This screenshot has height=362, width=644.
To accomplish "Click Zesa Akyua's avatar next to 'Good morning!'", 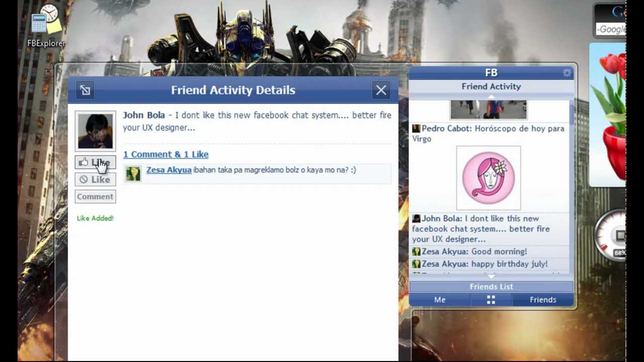I will (416, 251).
